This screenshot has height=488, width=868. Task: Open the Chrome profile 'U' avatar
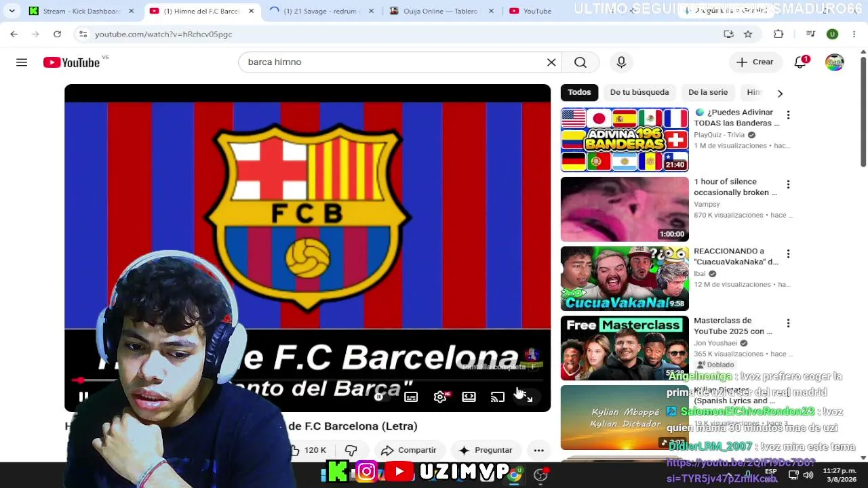[832, 34]
